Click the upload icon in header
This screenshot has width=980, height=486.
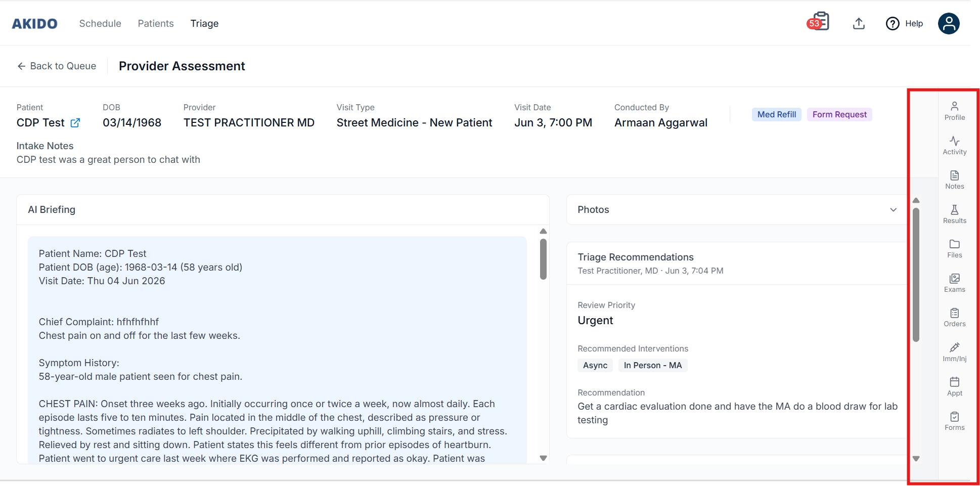pyautogui.click(x=859, y=23)
